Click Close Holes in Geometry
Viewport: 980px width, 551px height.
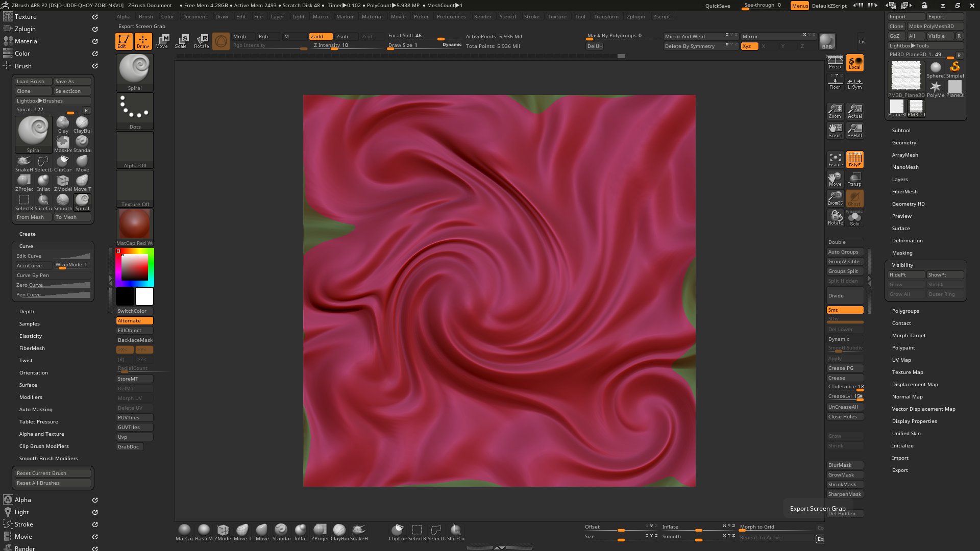[x=844, y=416]
